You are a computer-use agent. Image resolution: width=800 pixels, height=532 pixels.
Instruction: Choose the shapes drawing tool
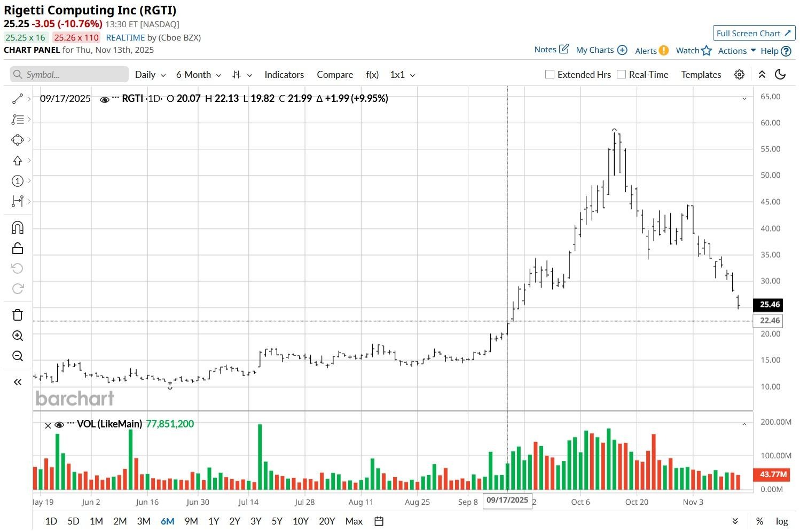(x=17, y=140)
